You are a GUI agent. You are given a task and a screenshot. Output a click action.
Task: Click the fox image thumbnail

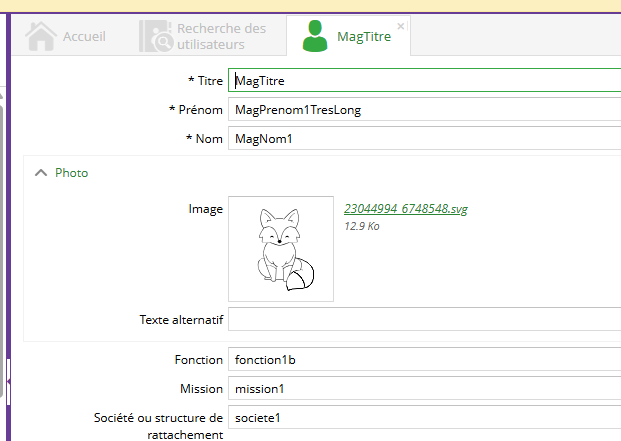click(x=281, y=249)
